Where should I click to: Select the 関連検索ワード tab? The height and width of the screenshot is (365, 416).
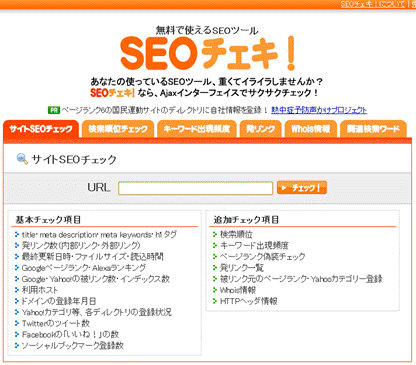pos(373,129)
